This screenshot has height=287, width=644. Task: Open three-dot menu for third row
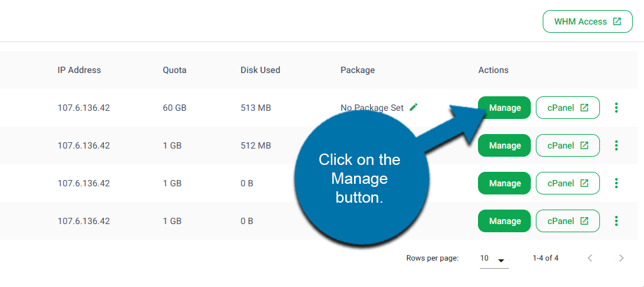pyautogui.click(x=616, y=183)
